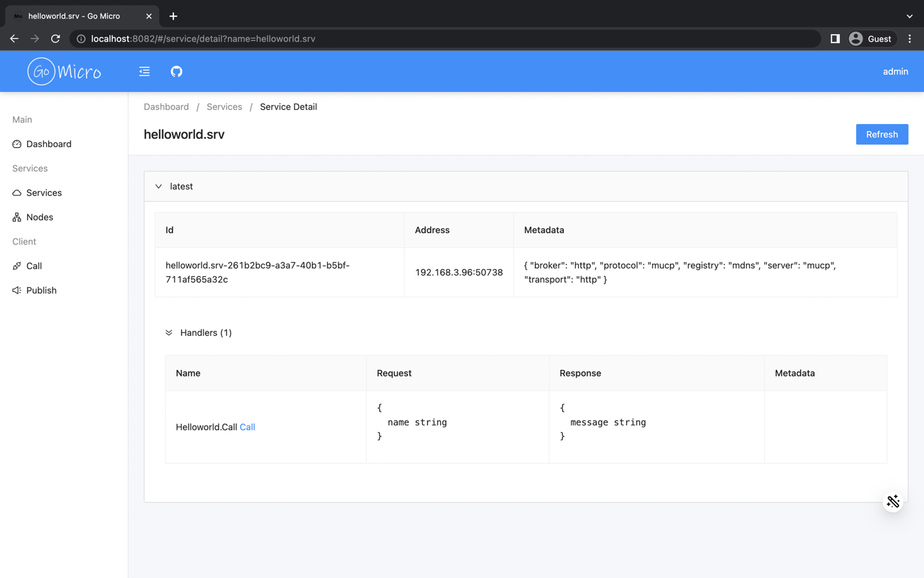Close the helloworld.srv browser tab
This screenshot has height=578, width=924.
click(149, 16)
